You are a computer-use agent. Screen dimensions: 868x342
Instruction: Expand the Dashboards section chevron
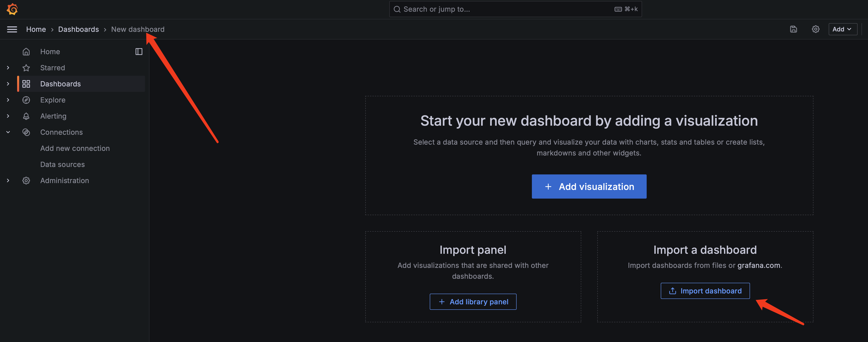(8, 84)
